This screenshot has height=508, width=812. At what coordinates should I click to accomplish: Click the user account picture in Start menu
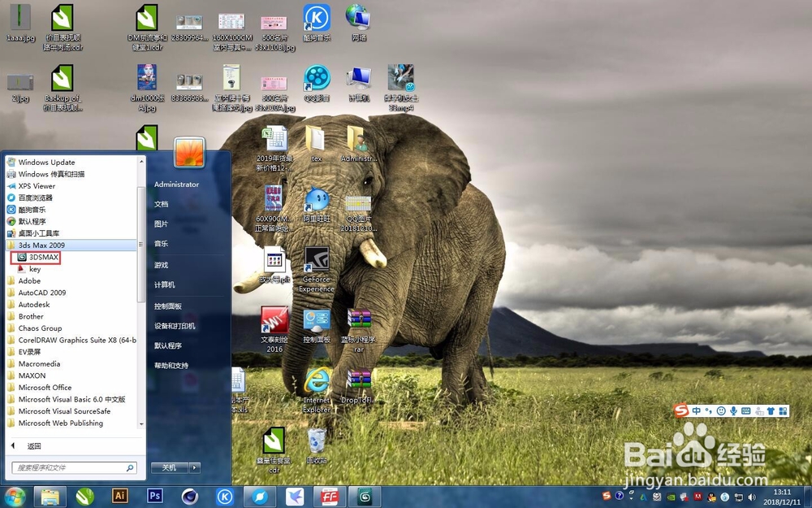189,152
